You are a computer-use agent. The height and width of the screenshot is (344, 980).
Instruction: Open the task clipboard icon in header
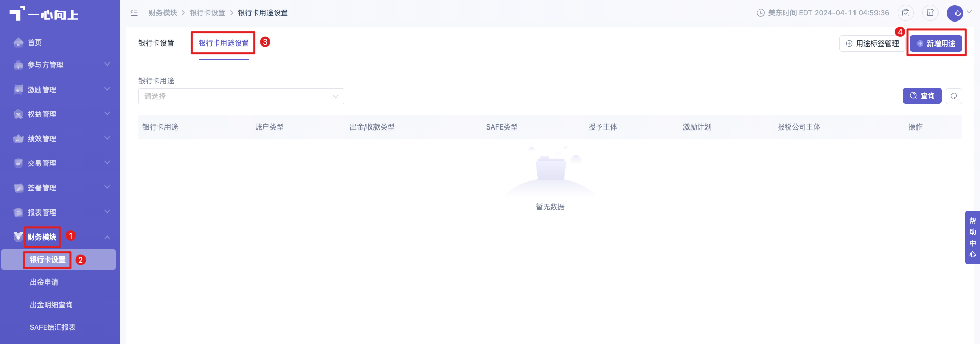(x=906, y=13)
